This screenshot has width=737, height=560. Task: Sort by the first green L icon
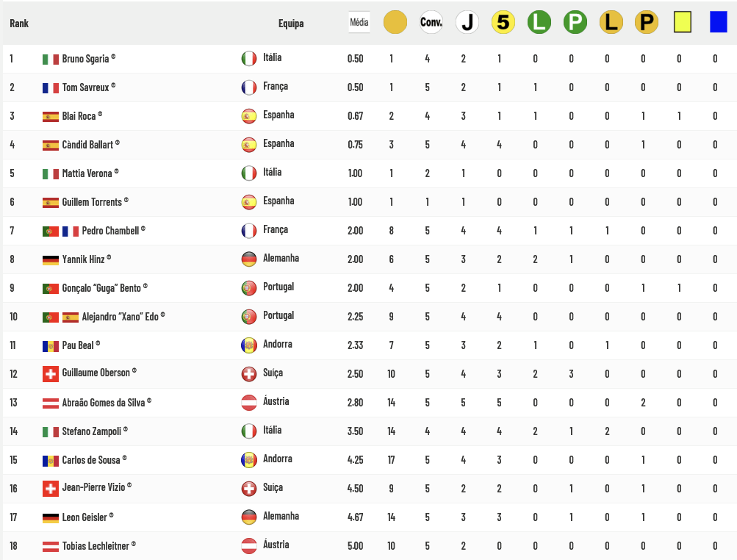coord(539,22)
